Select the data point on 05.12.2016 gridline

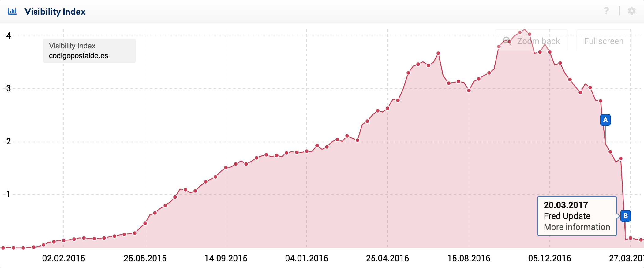[550, 52]
